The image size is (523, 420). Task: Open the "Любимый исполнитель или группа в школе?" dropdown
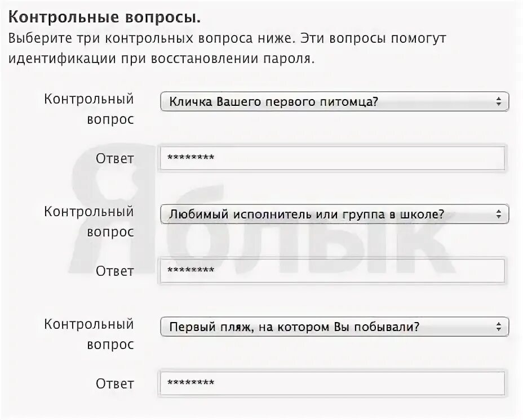pos(335,214)
